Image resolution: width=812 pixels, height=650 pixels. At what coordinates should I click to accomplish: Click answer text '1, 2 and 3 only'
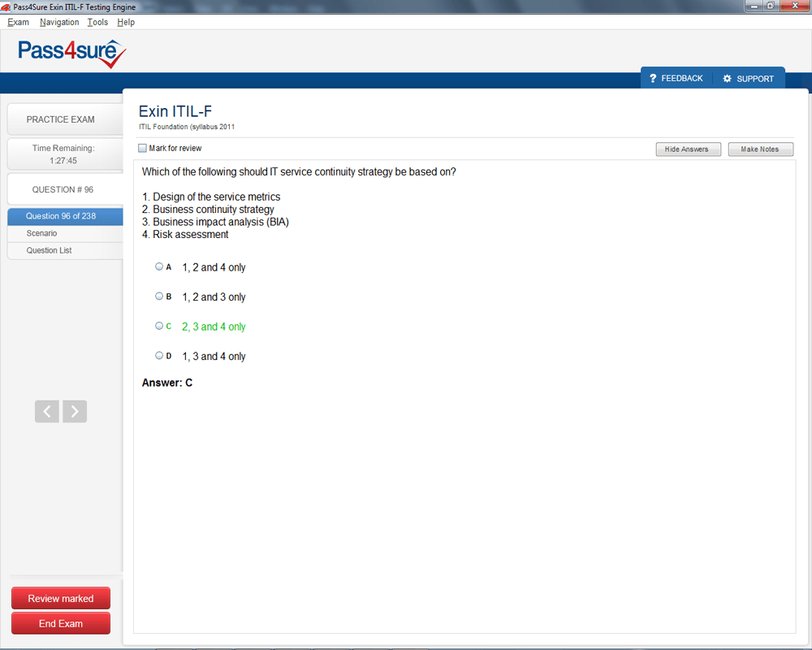[x=214, y=297]
